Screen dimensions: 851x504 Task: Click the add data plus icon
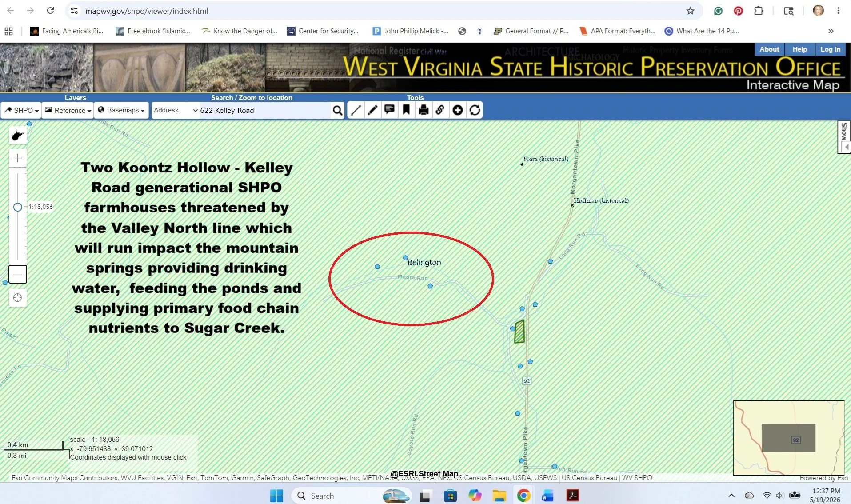pyautogui.click(x=458, y=110)
